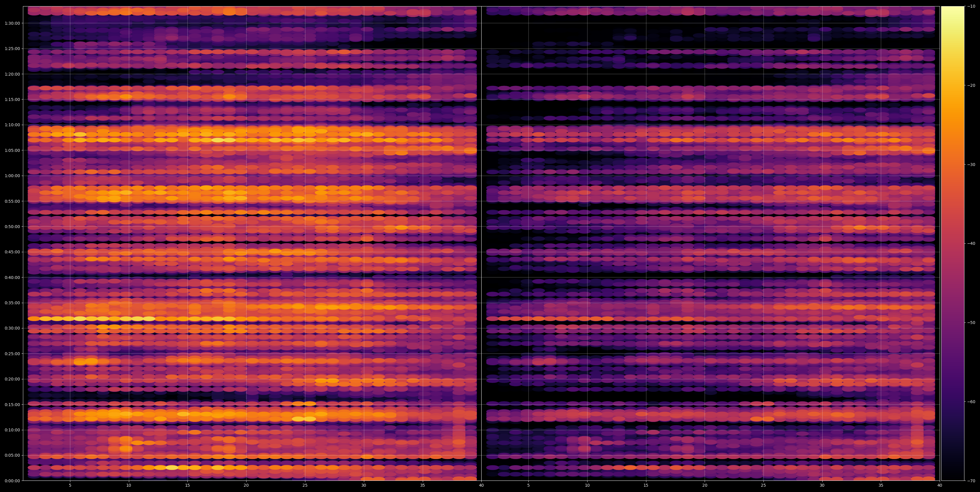
Task: Select the 1:20:00 y-axis tick label
Action: point(12,74)
